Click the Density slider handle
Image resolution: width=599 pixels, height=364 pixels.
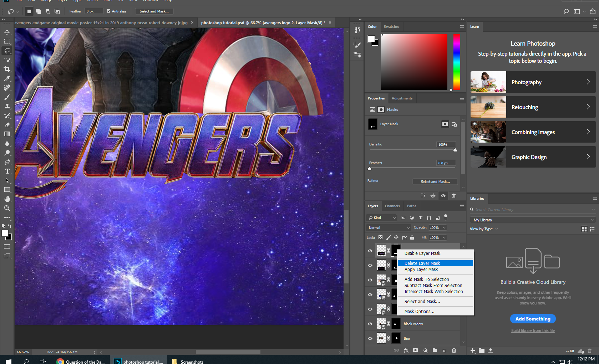click(455, 150)
